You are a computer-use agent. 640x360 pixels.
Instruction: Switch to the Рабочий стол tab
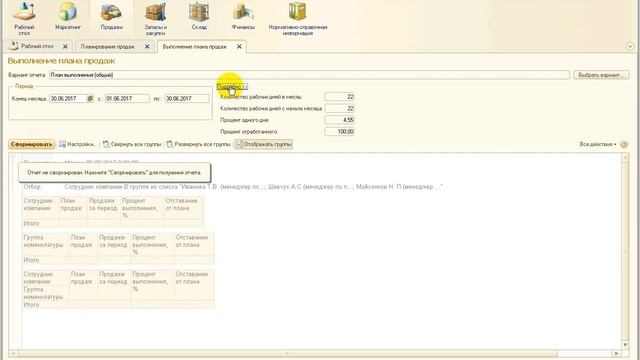[37, 47]
